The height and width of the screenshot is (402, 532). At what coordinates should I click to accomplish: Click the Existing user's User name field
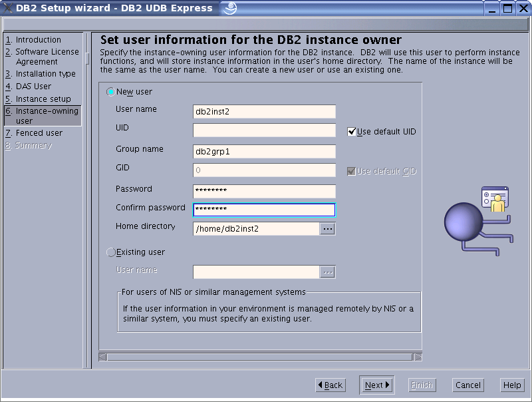click(256, 272)
